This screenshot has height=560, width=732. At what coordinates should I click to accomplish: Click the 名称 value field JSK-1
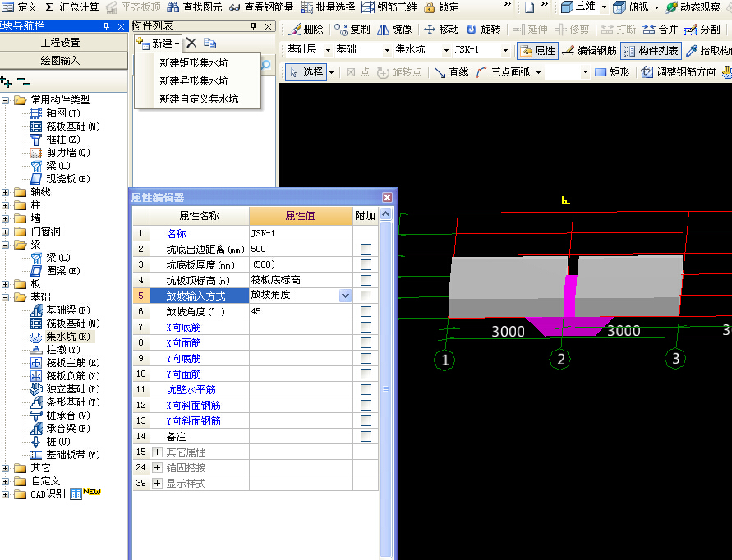click(x=301, y=233)
